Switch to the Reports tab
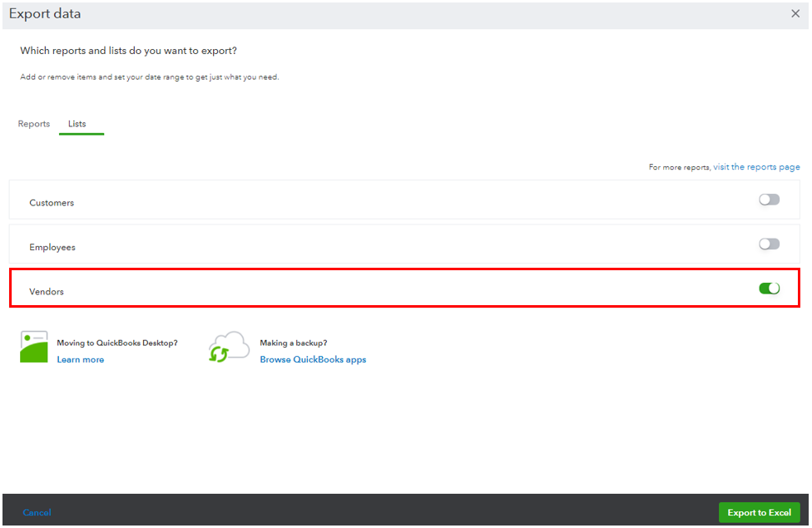 tap(33, 124)
